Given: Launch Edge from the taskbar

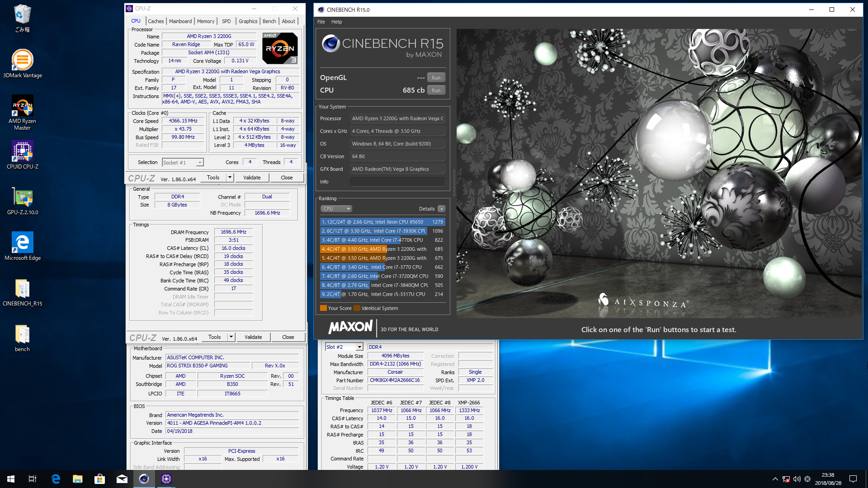Looking at the screenshot, I should [x=56, y=479].
